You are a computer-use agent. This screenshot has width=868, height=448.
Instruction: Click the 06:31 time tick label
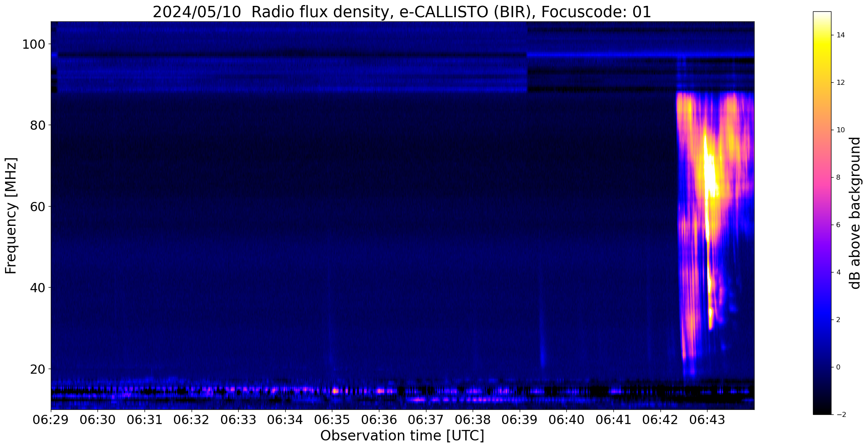point(145,420)
